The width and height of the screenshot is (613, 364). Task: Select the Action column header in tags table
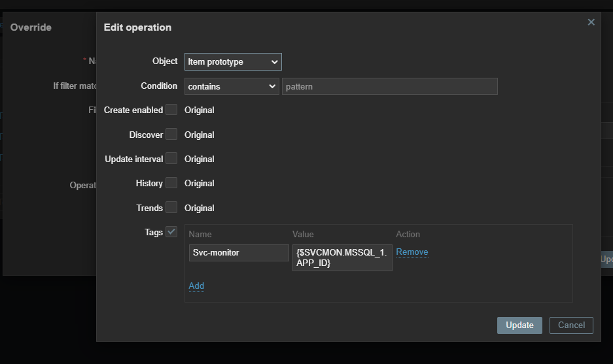point(408,235)
